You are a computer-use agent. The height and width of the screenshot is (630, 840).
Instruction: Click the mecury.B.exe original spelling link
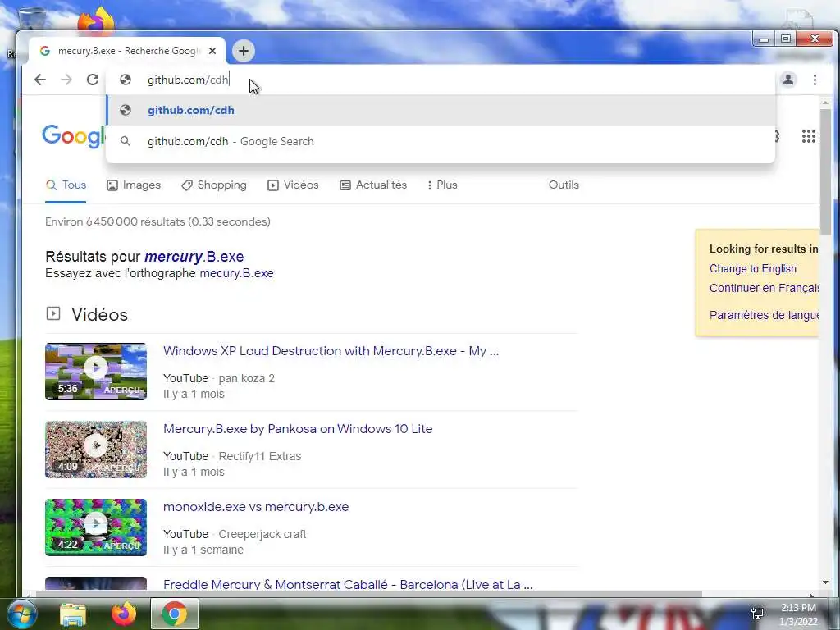click(236, 273)
